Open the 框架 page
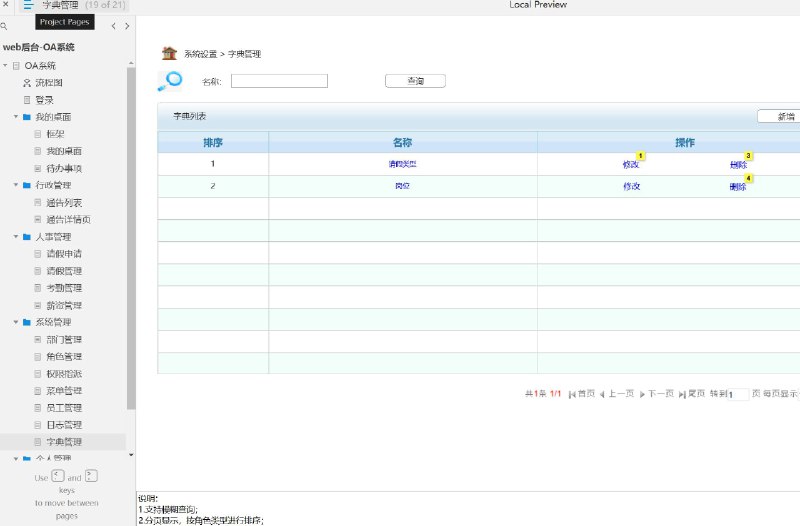The height and width of the screenshot is (526, 800). point(55,134)
